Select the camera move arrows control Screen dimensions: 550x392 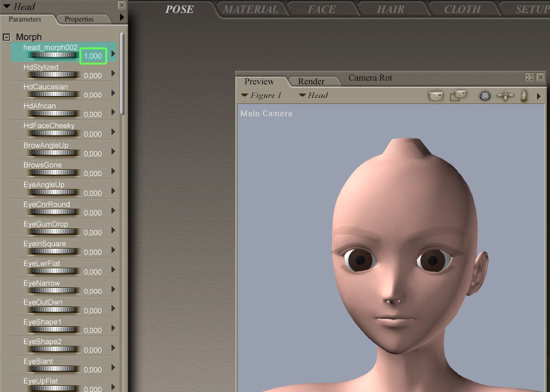coord(506,95)
